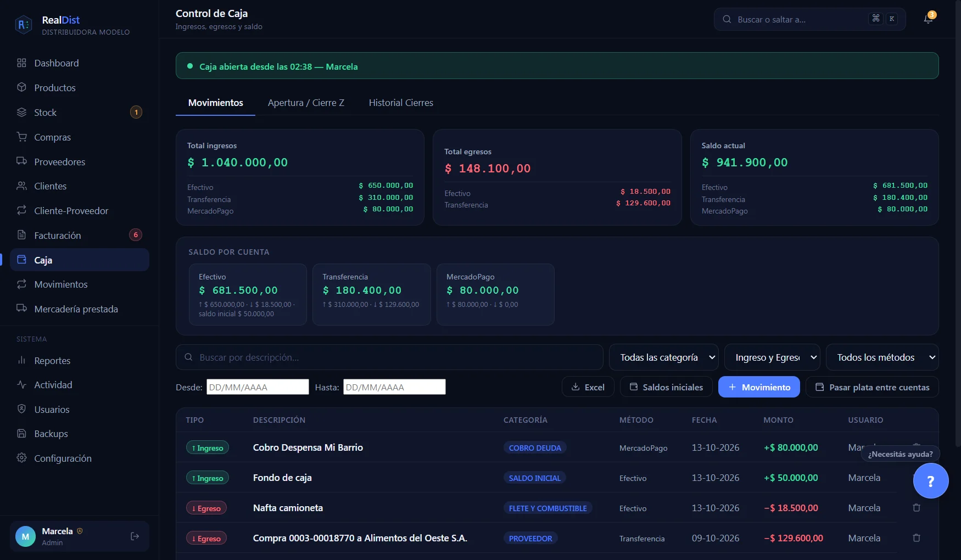
Task: Click the Hasta date field
Action: (394, 387)
